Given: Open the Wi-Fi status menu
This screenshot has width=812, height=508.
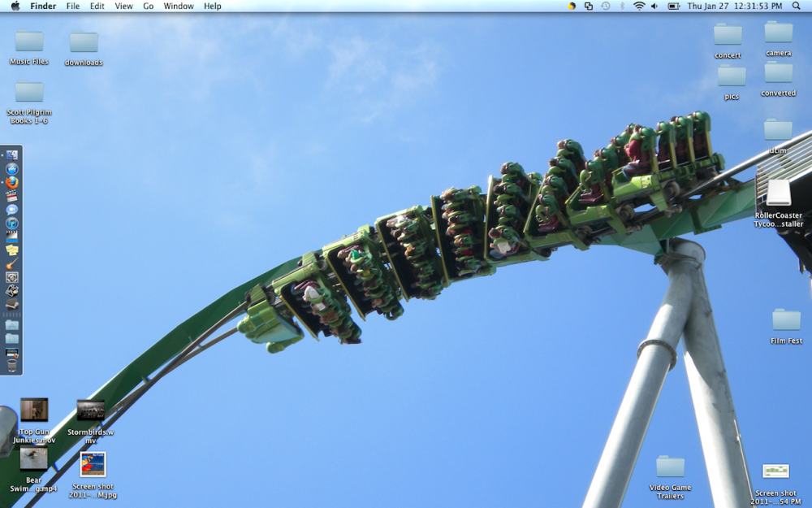Looking at the screenshot, I should point(639,6).
